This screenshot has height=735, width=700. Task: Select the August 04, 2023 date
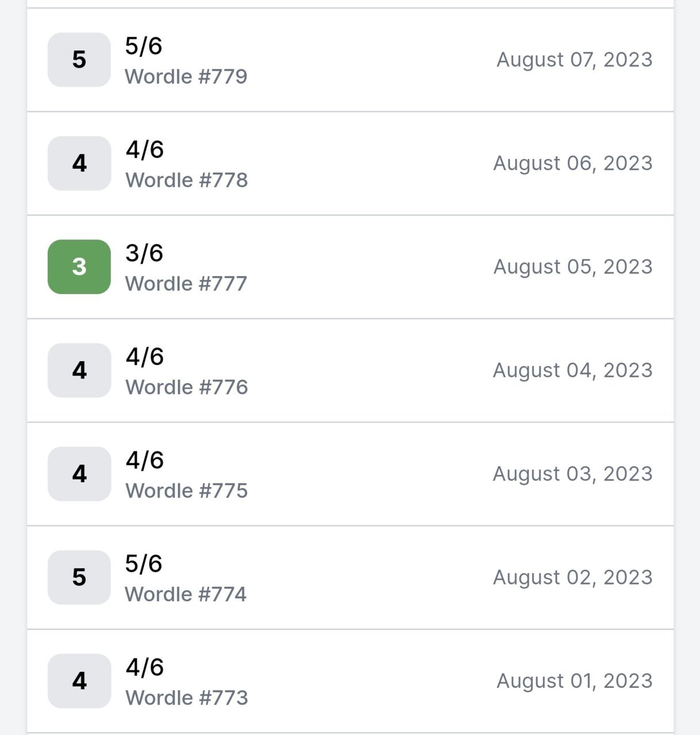tap(573, 370)
